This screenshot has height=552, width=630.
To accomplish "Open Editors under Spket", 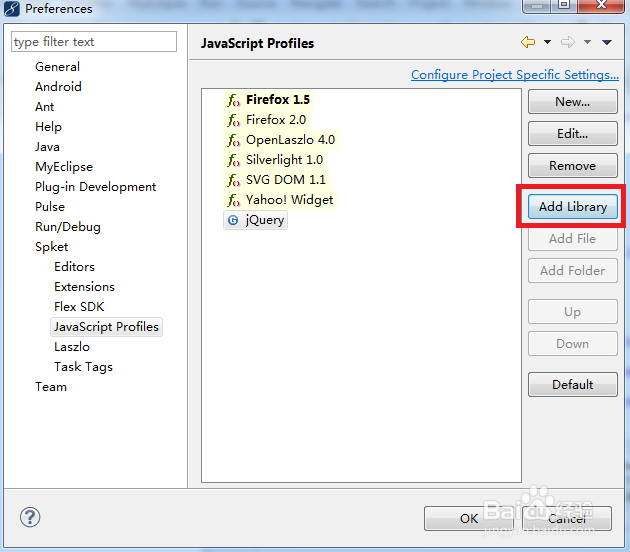I will (x=74, y=267).
